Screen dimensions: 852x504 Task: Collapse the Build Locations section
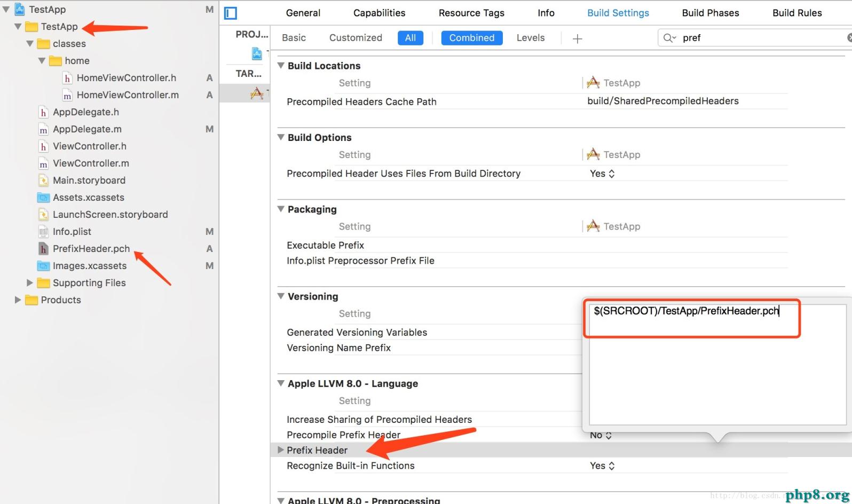point(281,66)
